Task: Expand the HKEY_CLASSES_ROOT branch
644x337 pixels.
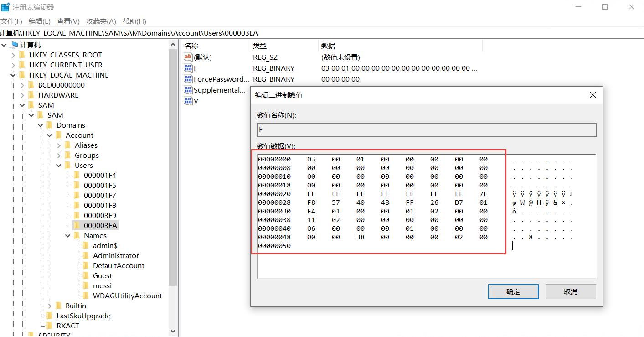Action: [x=13, y=55]
